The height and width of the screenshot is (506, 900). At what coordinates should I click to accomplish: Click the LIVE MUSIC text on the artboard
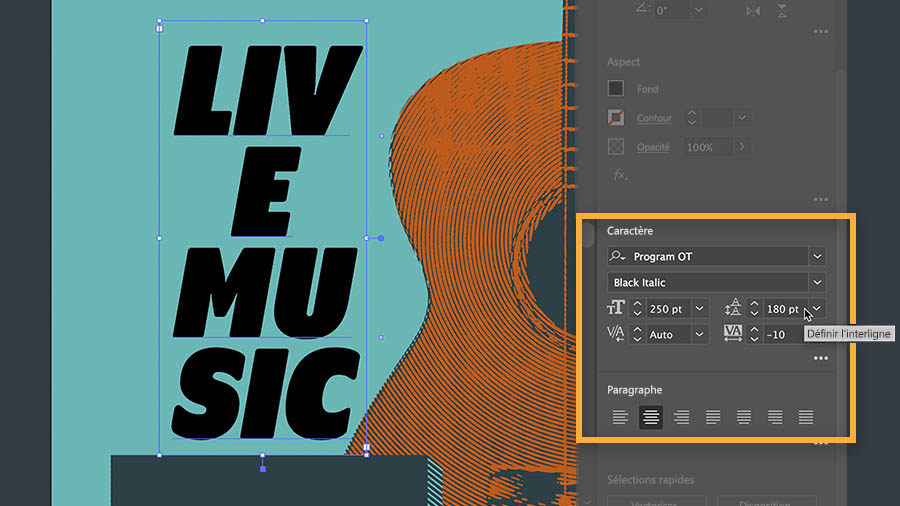pos(266,241)
